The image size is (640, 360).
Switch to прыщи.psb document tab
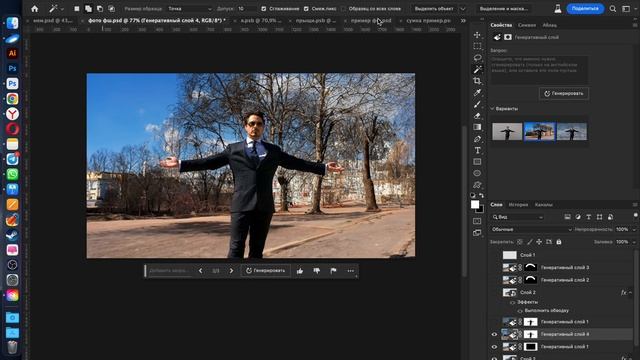click(x=316, y=20)
